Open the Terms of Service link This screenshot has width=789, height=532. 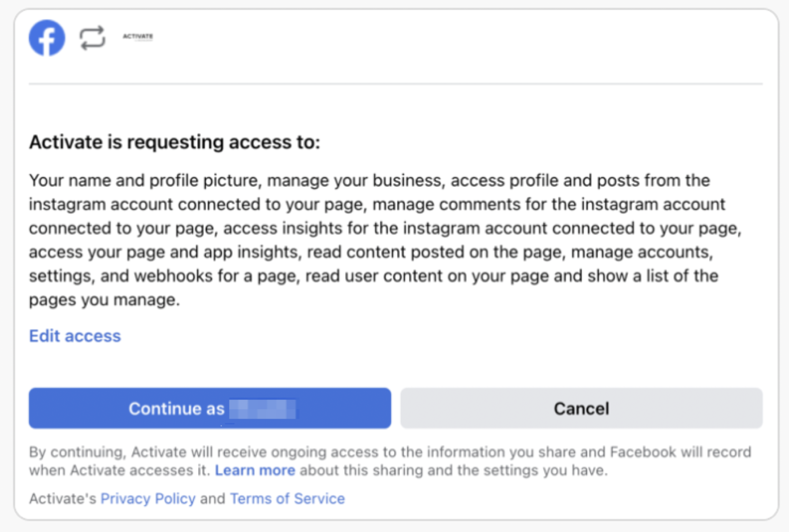pos(287,498)
